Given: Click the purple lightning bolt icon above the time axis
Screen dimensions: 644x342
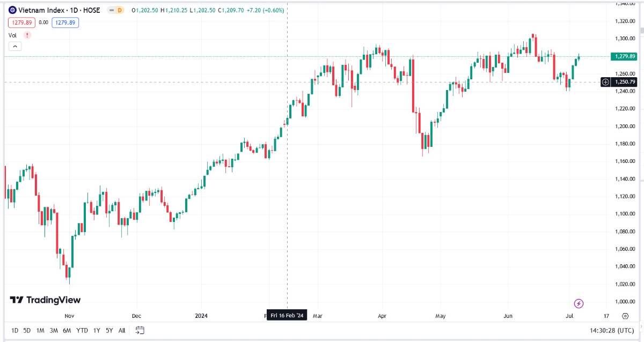Looking at the screenshot, I should (579, 304).
